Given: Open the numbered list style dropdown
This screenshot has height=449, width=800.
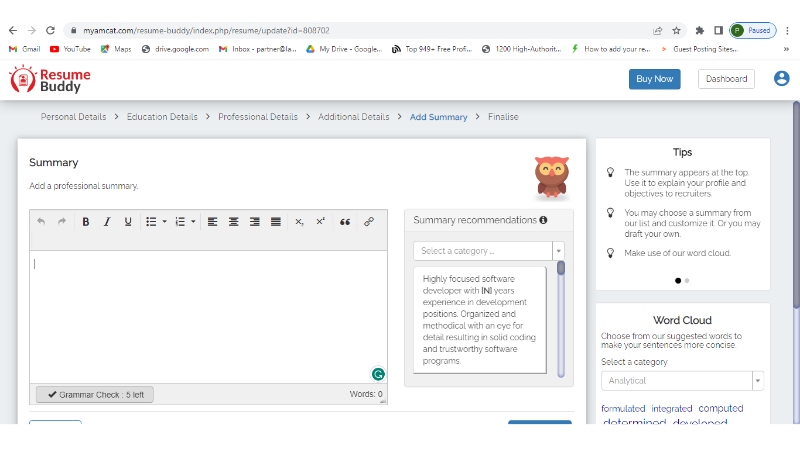Looking at the screenshot, I should click(x=192, y=222).
